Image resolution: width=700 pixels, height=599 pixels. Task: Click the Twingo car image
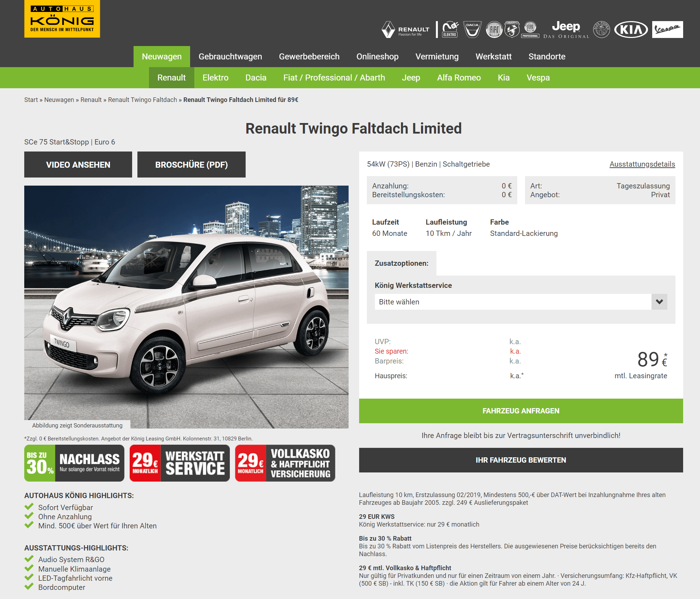186,307
